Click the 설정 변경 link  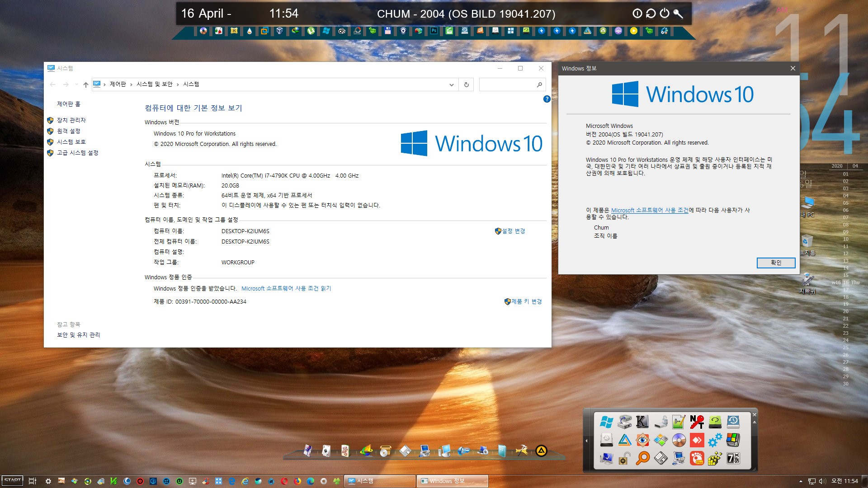[x=514, y=231]
